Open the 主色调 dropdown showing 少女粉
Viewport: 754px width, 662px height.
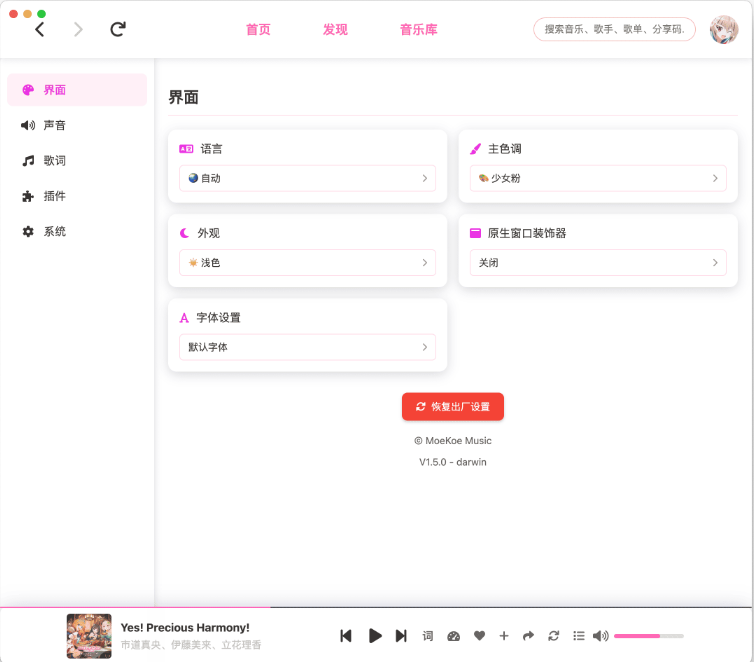pos(598,178)
